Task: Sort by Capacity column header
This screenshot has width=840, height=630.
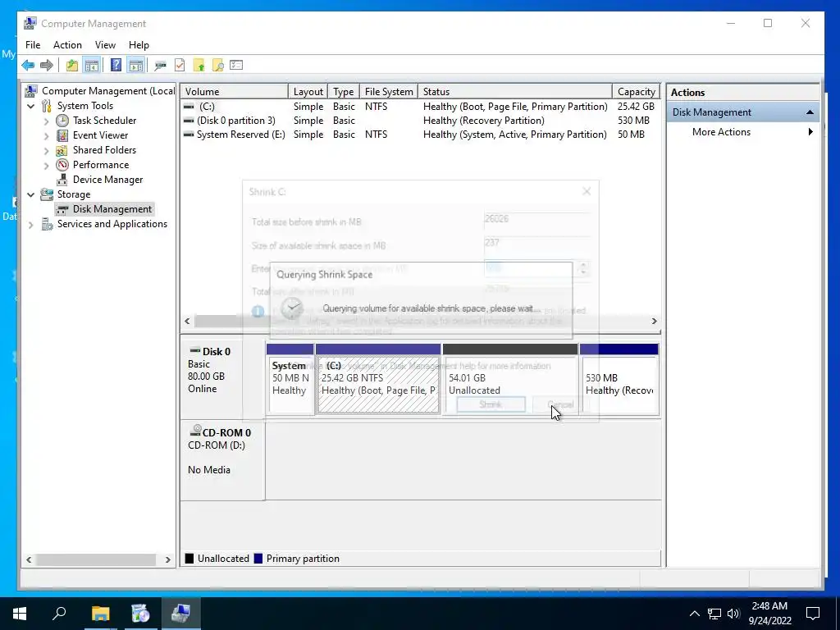Action: [637, 92]
